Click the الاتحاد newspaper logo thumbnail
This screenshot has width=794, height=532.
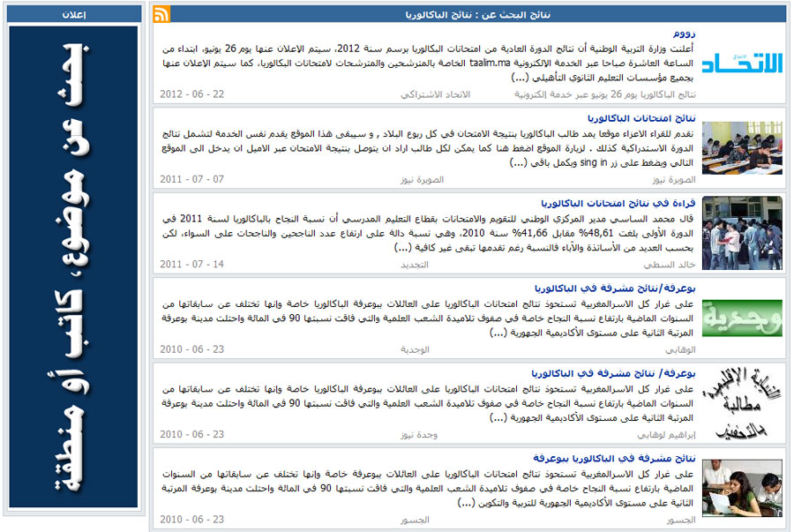[742, 64]
